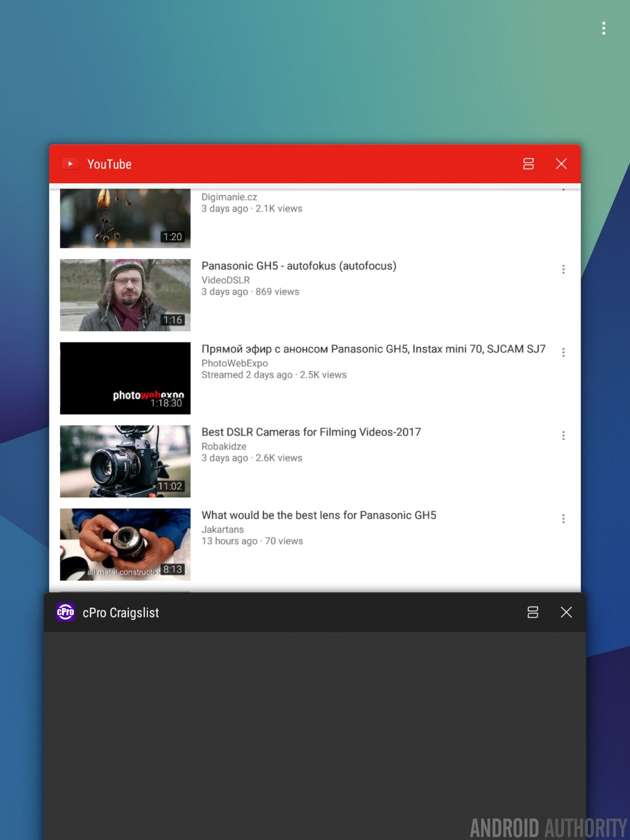Close the YouTube recent app card
Screen dimensions: 630x840
(x=561, y=164)
